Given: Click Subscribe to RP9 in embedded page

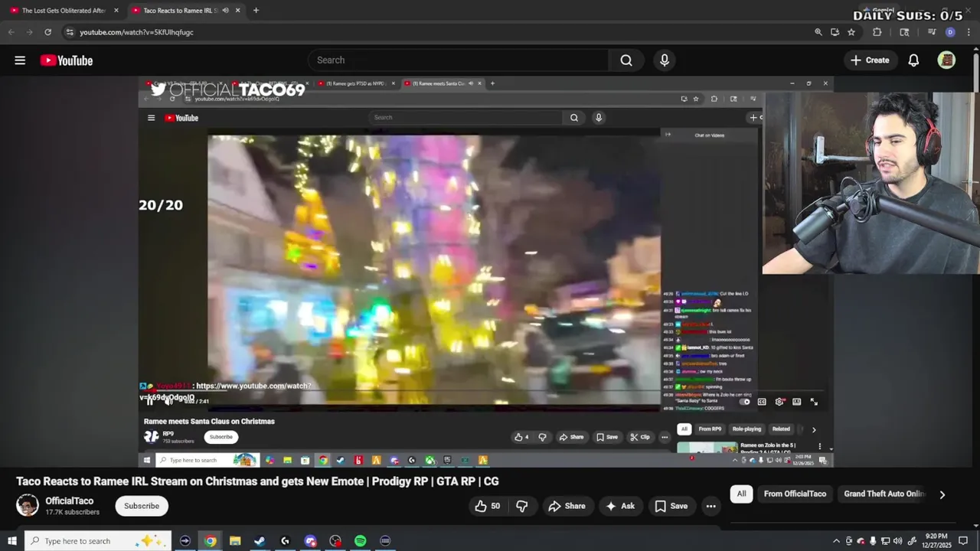Looking at the screenshot, I should coord(221,437).
